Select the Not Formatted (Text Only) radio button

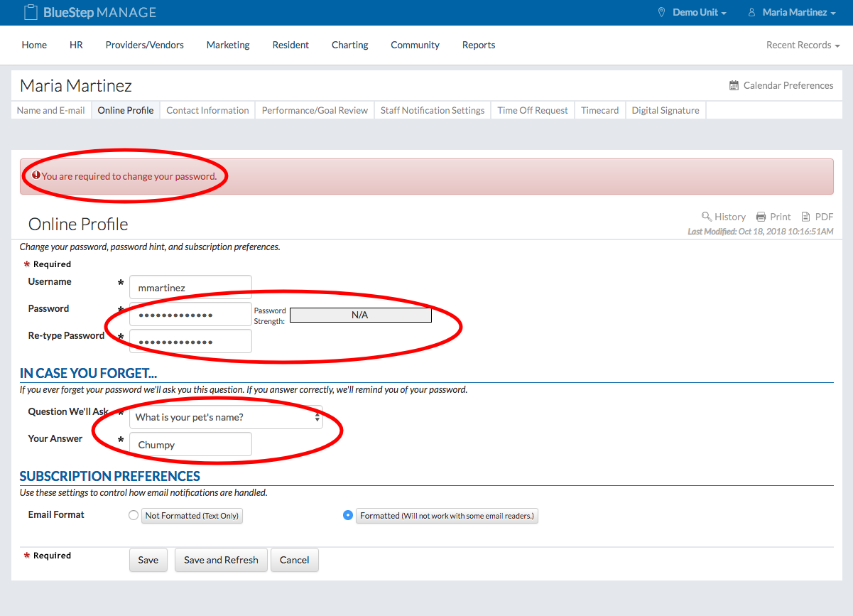point(134,516)
